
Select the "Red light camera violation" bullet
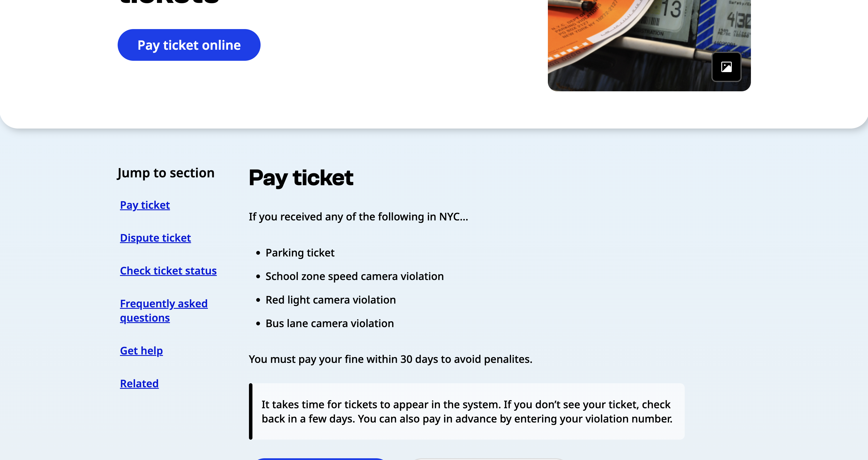pyautogui.click(x=331, y=300)
